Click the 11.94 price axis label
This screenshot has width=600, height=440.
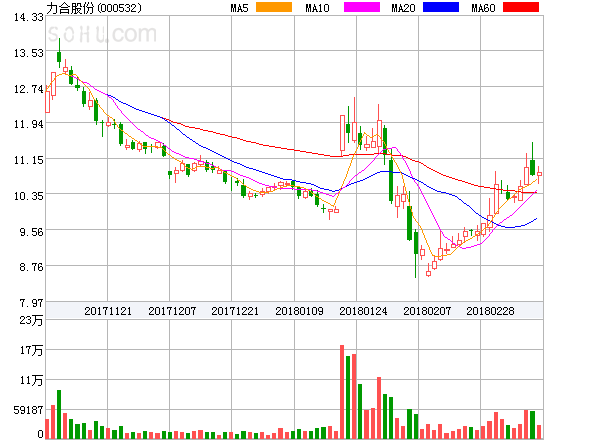coord(29,124)
